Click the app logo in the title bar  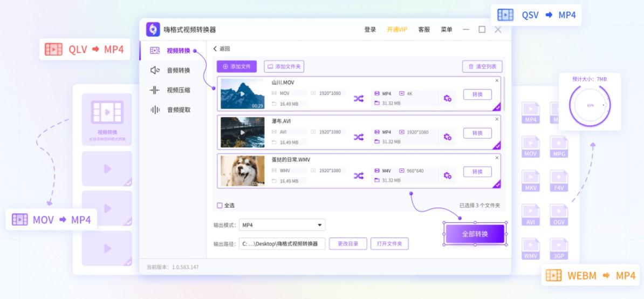click(x=153, y=30)
